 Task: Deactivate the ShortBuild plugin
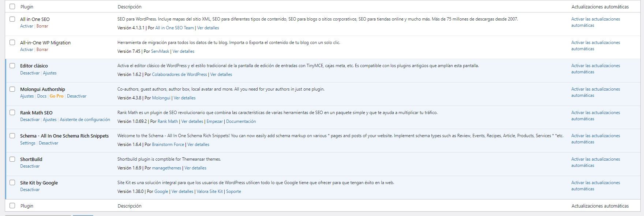30,166
